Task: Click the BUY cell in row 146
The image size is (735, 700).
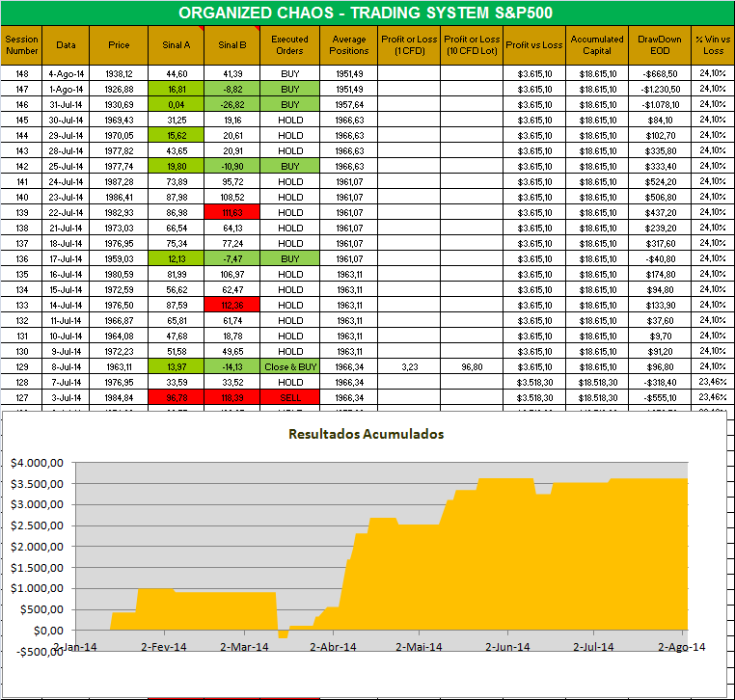Action: coord(289,104)
